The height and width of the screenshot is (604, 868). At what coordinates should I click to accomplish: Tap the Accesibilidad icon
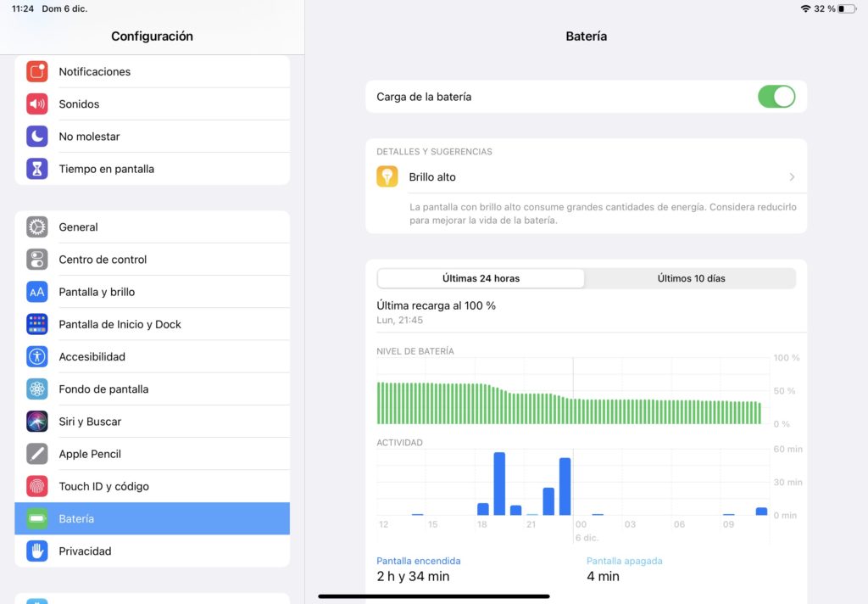tap(37, 357)
